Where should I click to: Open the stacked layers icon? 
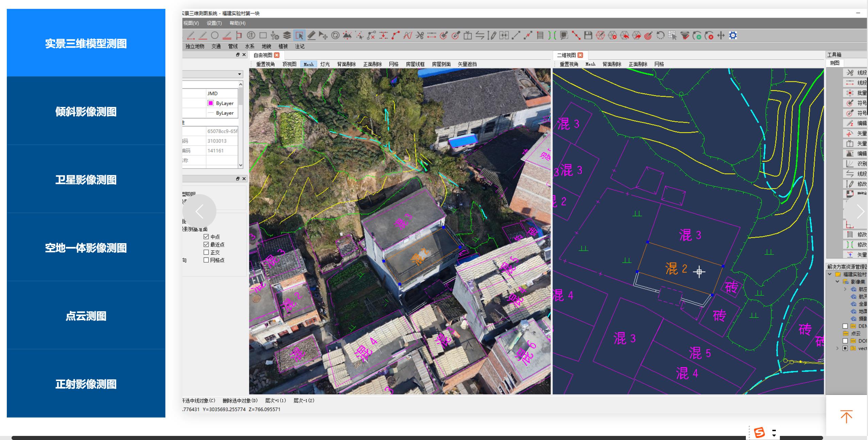[287, 35]
